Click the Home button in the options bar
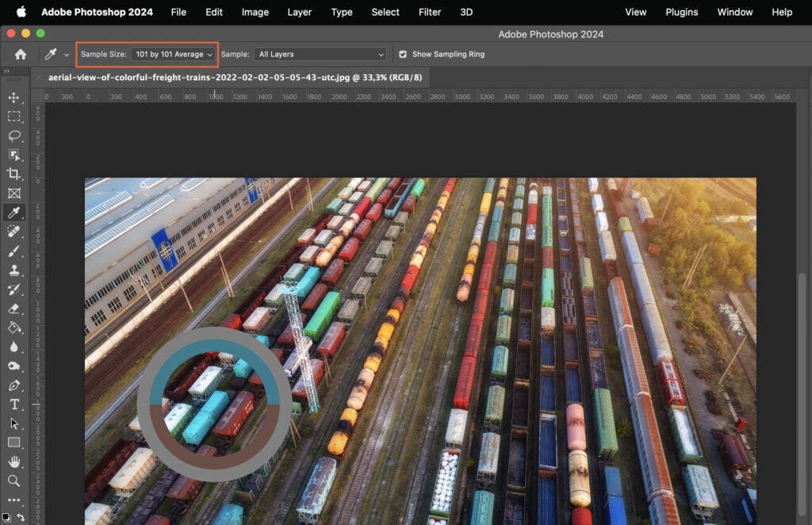Image resolution: width=812 pixels, height=525 pixels. [x=19, y=54]
